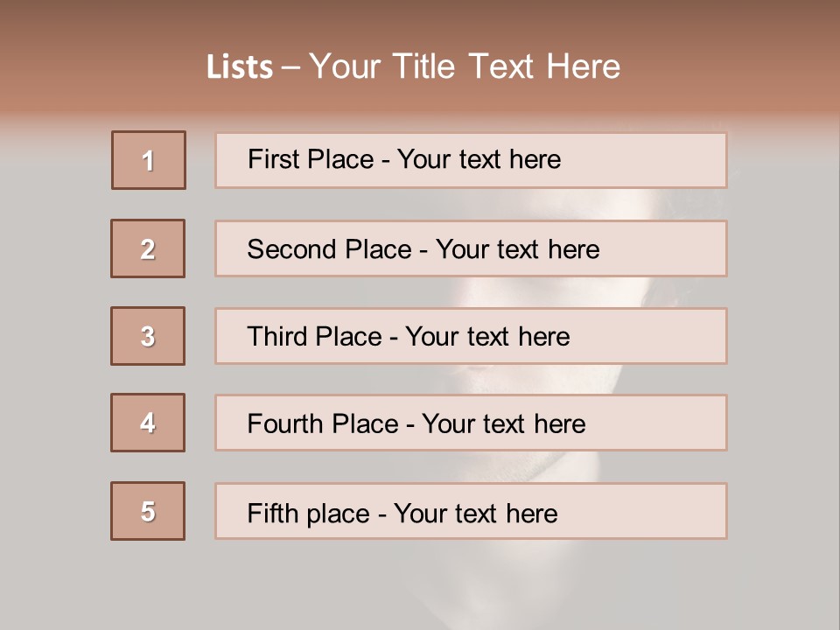Screen dimensions: 840x630
Task: Click the brown header band above the title
Action: coord(420,19)
